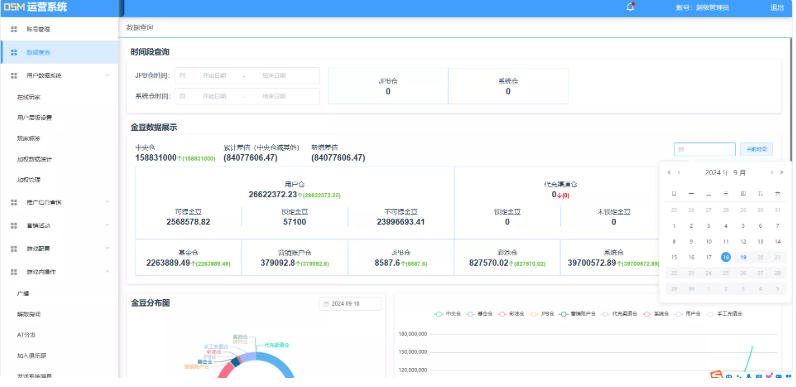The width and height of the screenshot is (796, 387).
Task: Click the calendar icon in the 系统仓 time range
Action: coord(183,96)
